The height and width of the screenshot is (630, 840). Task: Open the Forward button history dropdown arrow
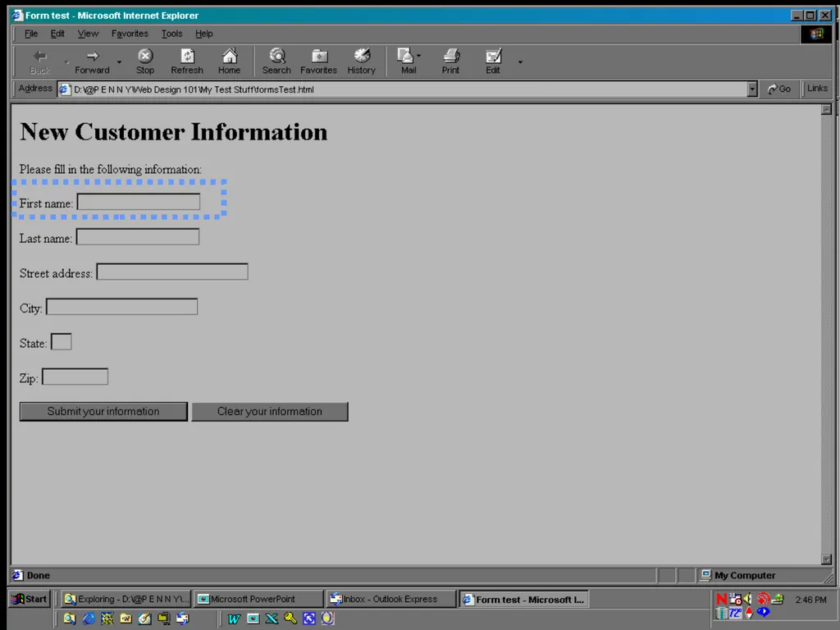point(119,62)
